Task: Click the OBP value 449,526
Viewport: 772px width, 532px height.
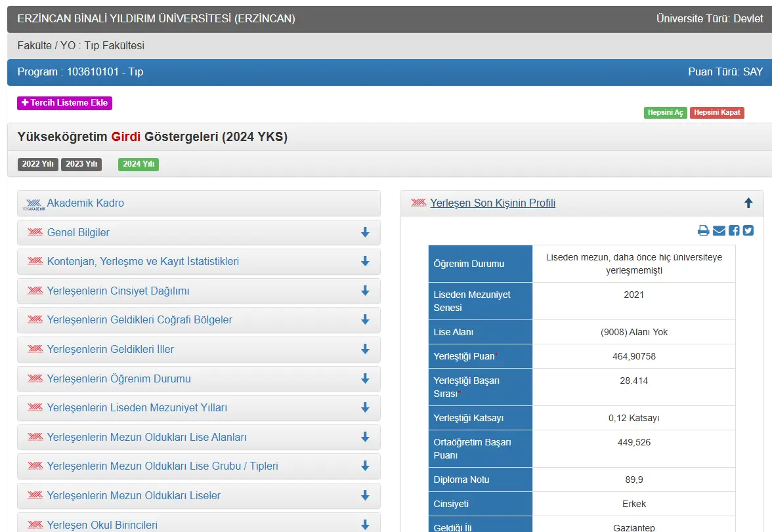Action: [x=633, y=442]
